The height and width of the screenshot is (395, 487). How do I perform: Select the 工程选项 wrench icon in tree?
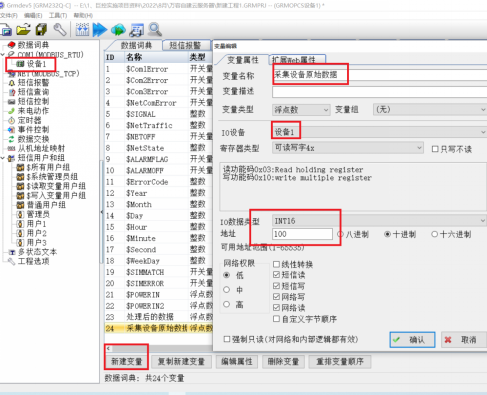12,261
